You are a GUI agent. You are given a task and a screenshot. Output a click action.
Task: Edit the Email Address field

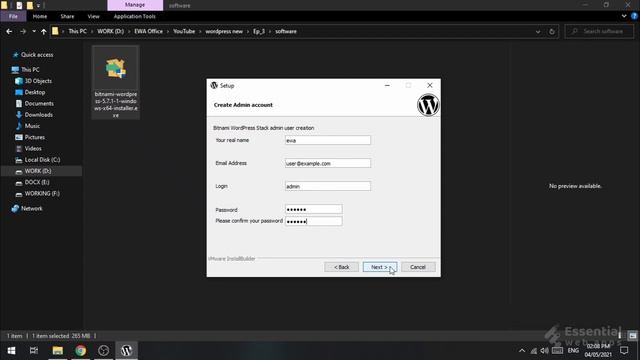[328, 163]
